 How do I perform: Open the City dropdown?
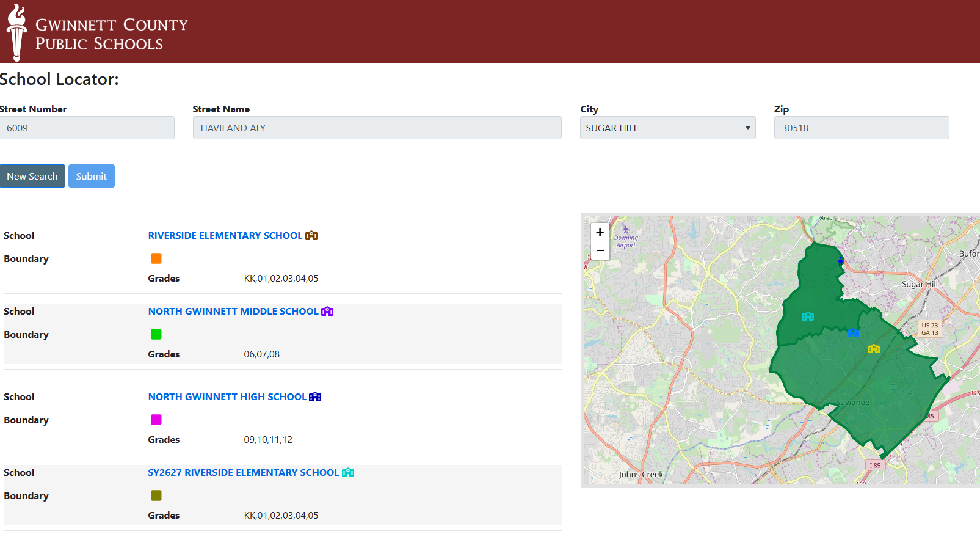(x=667, y=128)
